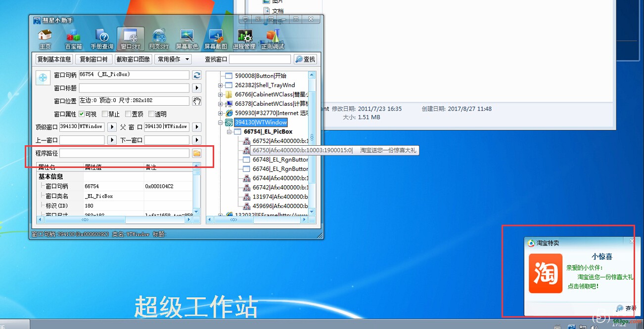The width and height of the screenshot is (644, 329).
Task: Go to next window arrow 下一窗口
Action: point(197,140)
